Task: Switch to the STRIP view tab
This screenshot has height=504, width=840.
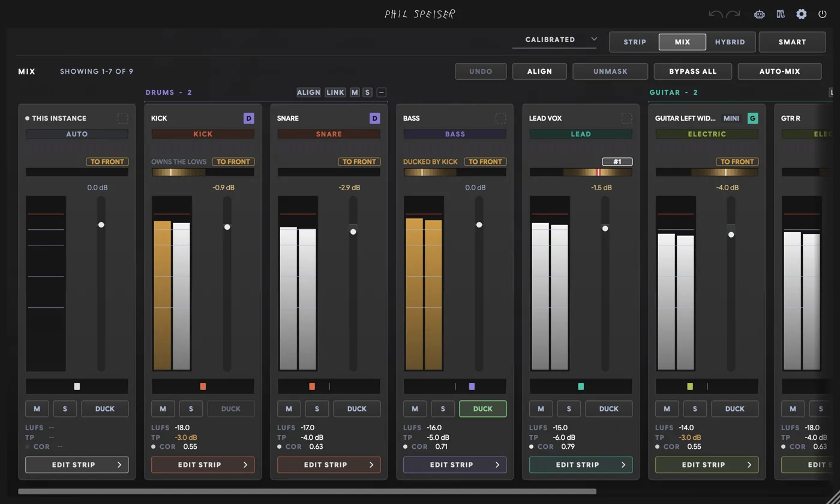Action: coord(635,42)
